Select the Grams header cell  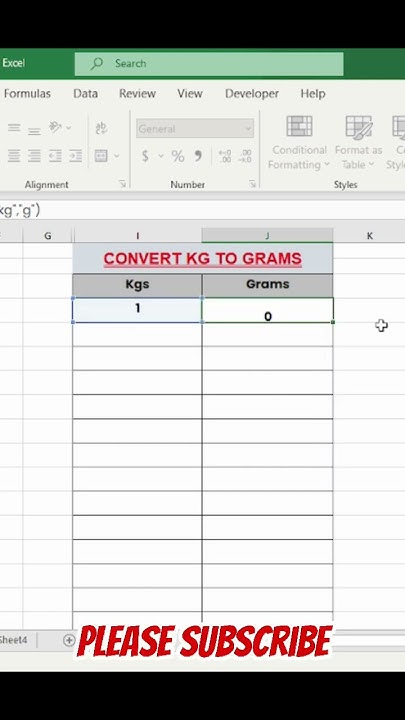pos(267,285)
